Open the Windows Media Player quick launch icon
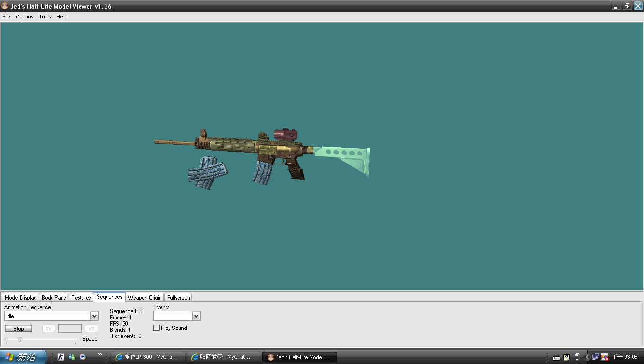644x364 pixels. click(83, 357)
